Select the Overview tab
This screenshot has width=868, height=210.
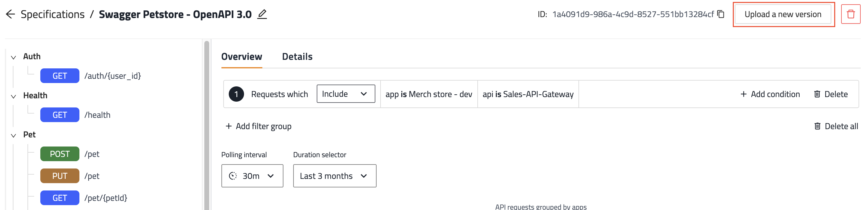(241, 56)
